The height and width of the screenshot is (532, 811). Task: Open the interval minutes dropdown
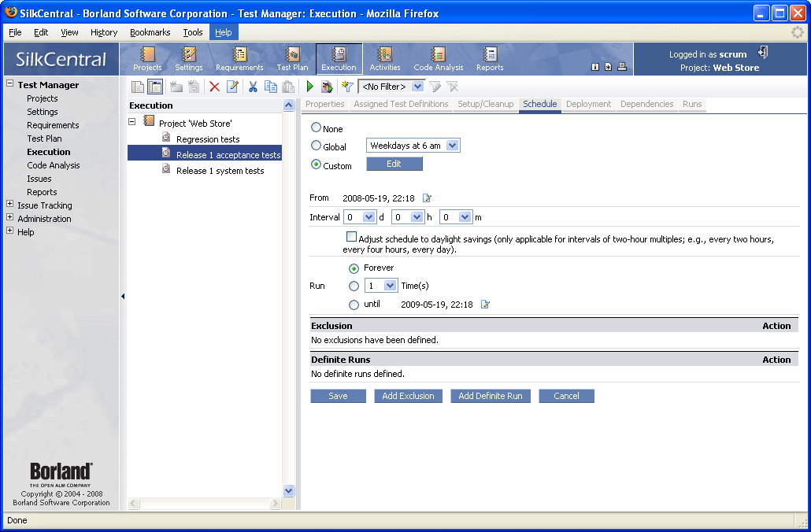pyautogui.click(x=456, y=217)
